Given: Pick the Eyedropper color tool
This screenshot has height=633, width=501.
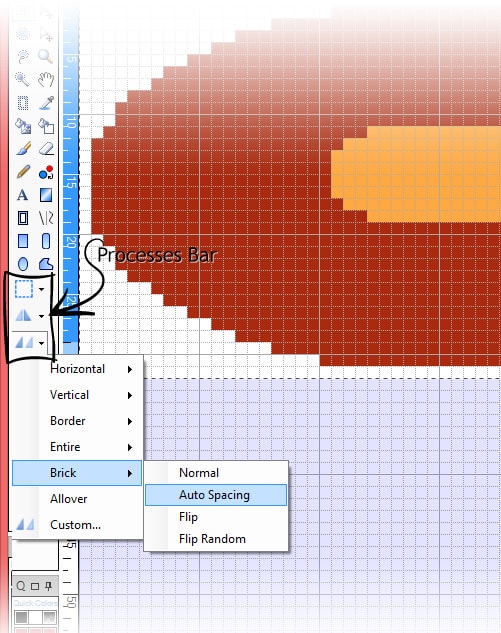Looking at the screenshot, I should (x=46, y=103).
